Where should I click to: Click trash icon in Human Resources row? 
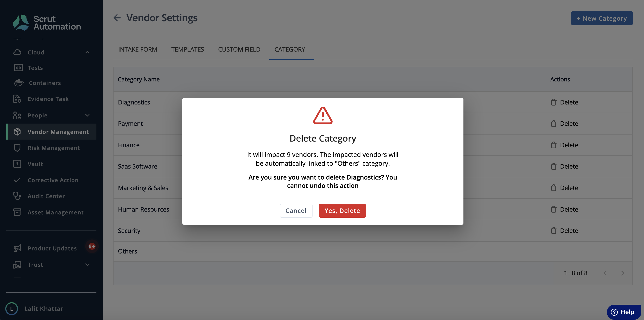coord(553,209)
